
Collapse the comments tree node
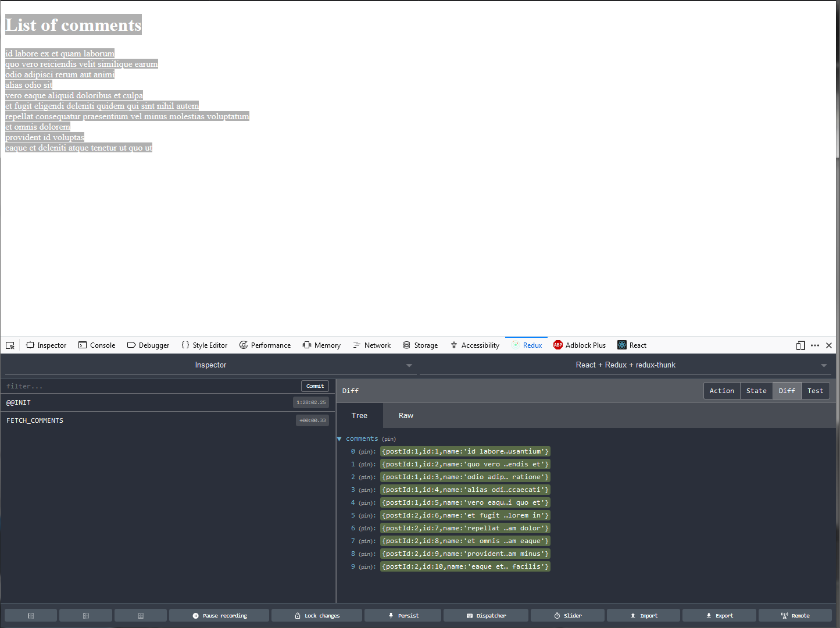(339, 439)
